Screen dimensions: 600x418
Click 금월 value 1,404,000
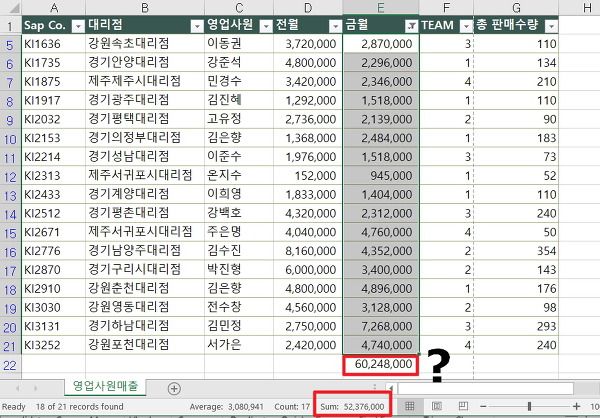click(381, 194)
